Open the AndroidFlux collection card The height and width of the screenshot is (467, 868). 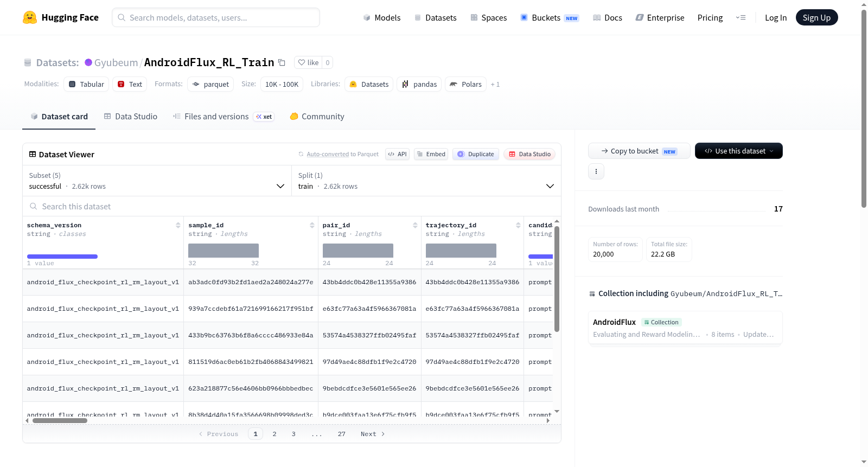(685, 328)
